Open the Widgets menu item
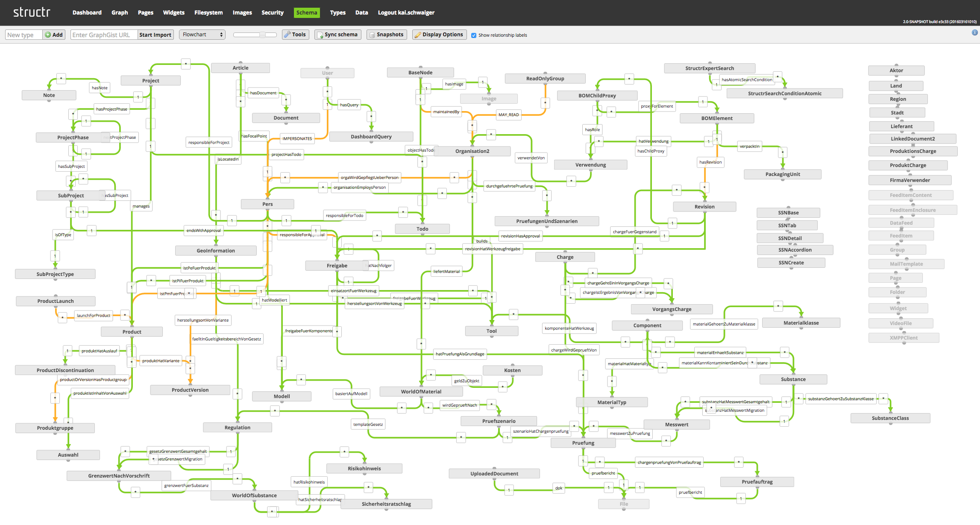 (x=174, y=12)
